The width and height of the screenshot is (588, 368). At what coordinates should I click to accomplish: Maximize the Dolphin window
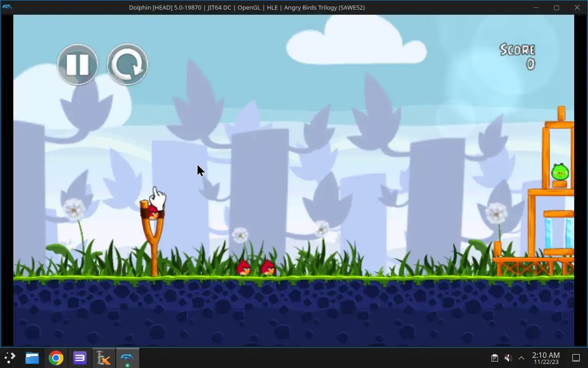pos(556,7)
